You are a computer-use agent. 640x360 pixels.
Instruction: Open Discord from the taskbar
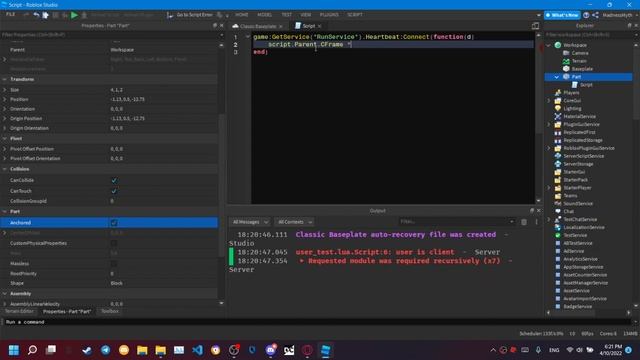[271, 350]
